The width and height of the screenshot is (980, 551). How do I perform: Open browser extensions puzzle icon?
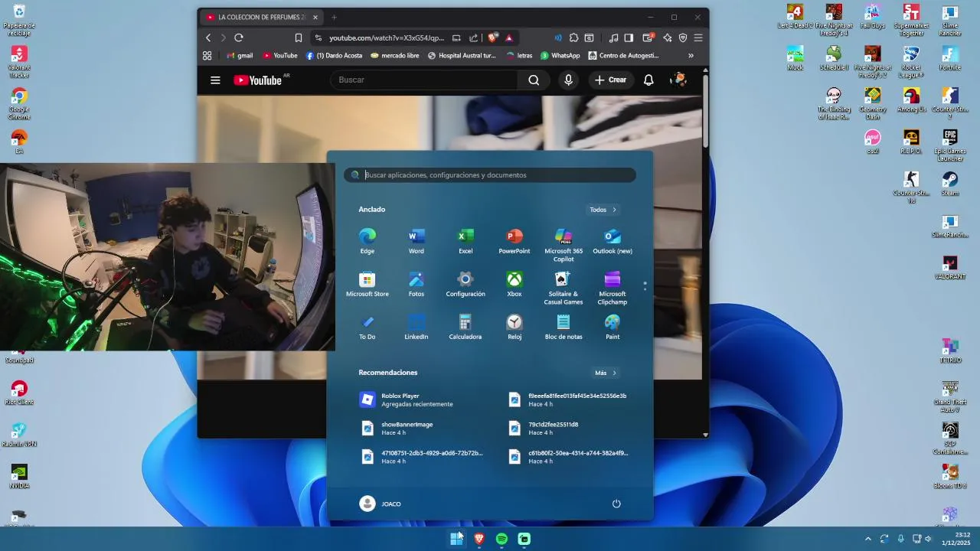point(573,37)
